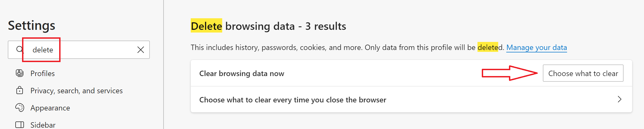Click the Privacy lock icon
This screenshot has height=129, width=644.
click(x=20, y=90)
